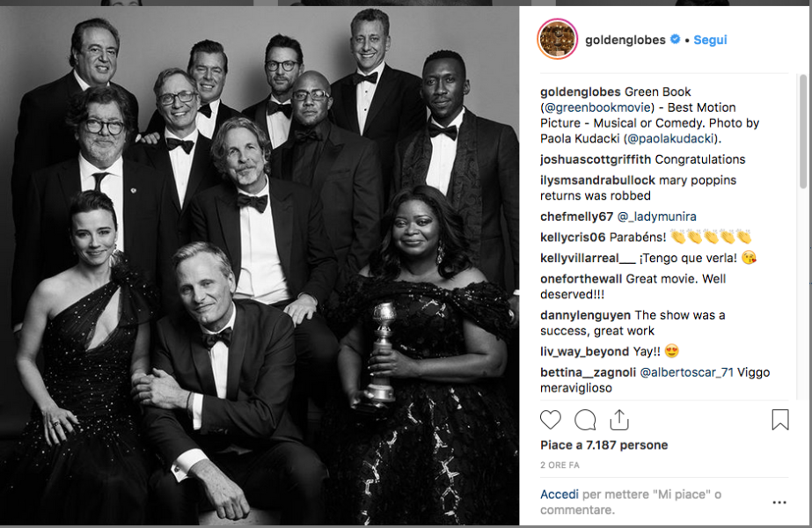This screenshot has width=812, height=528.
Task: Follow goldenglobes with the Segui link
Action: (710, 40)
